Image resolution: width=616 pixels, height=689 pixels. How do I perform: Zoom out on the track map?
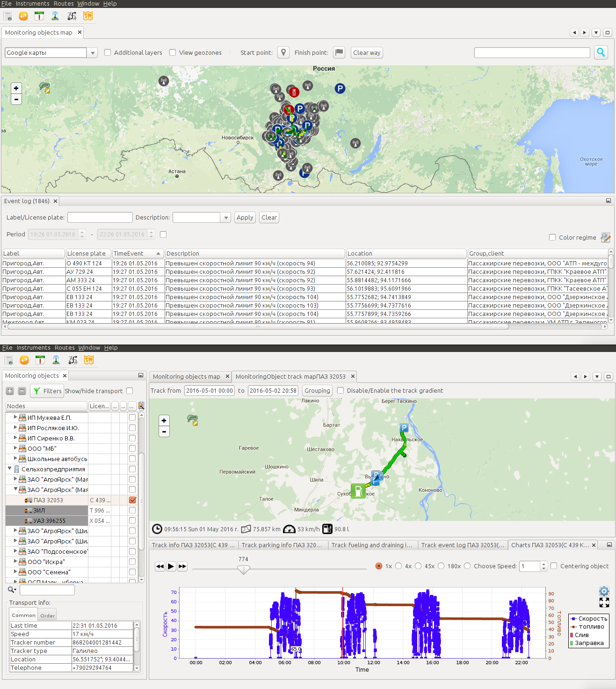click(164, 432)
